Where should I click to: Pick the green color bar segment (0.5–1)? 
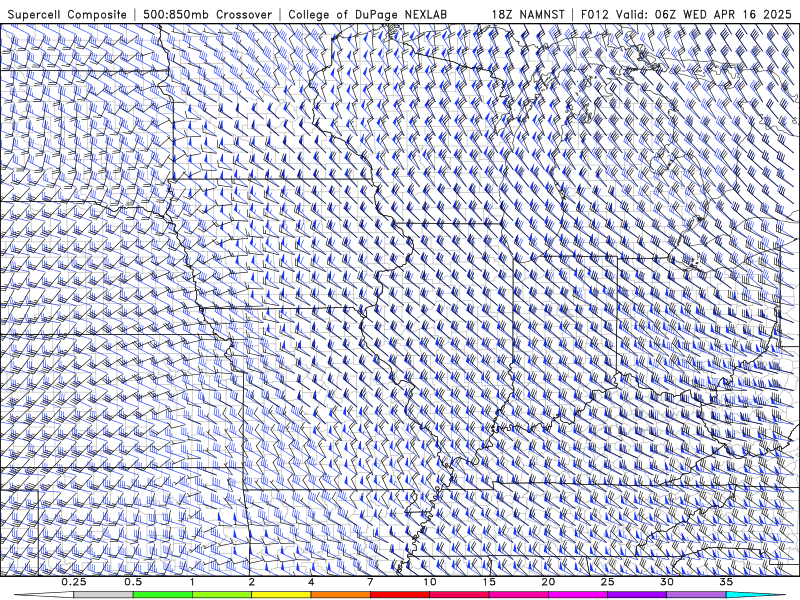[163, 595]
